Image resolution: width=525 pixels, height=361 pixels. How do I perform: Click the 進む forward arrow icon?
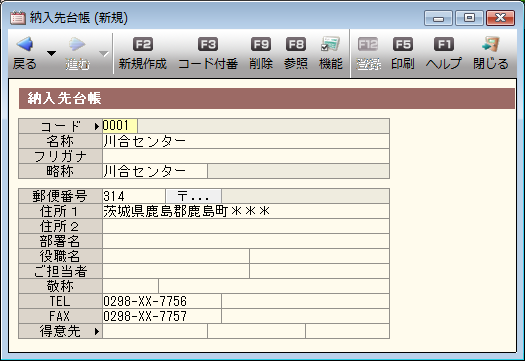click(77, 44)
